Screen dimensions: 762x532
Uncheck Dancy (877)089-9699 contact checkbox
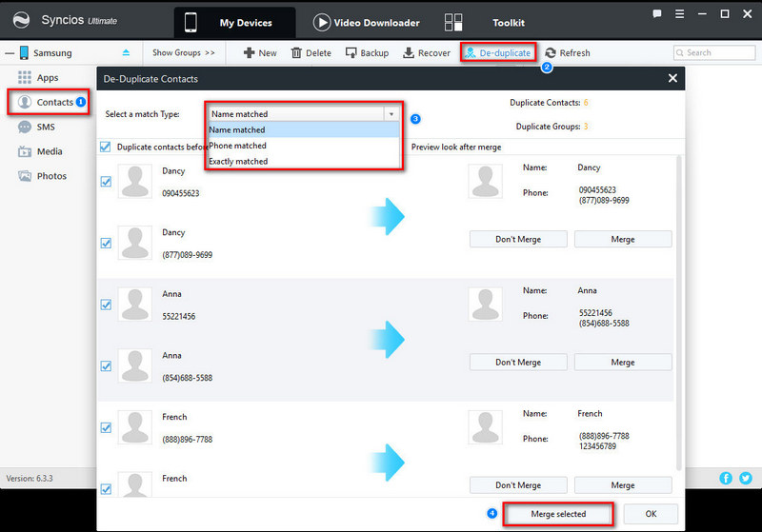(106, 243)
